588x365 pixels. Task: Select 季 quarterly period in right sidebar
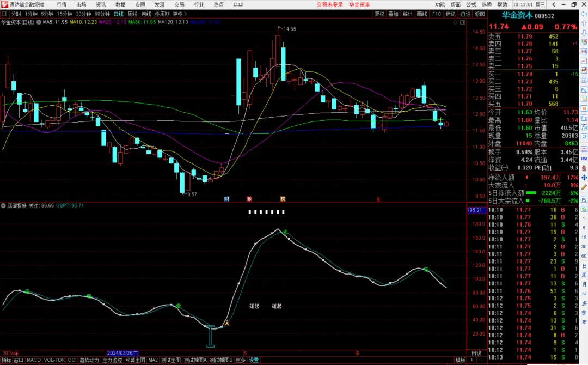584,313
